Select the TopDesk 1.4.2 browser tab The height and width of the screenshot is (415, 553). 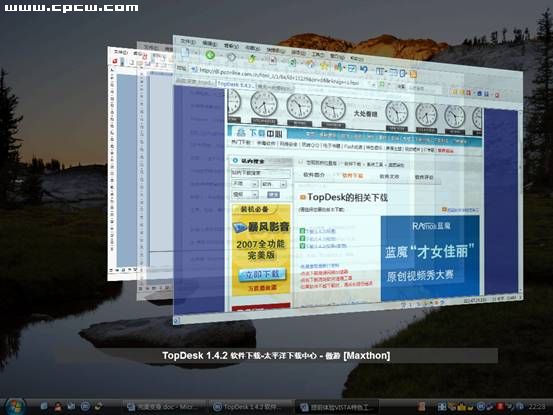(236, 85)
